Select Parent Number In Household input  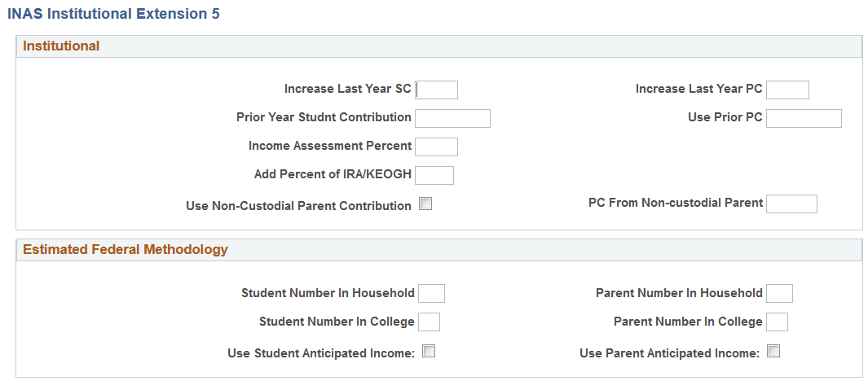tap(779, 293)
